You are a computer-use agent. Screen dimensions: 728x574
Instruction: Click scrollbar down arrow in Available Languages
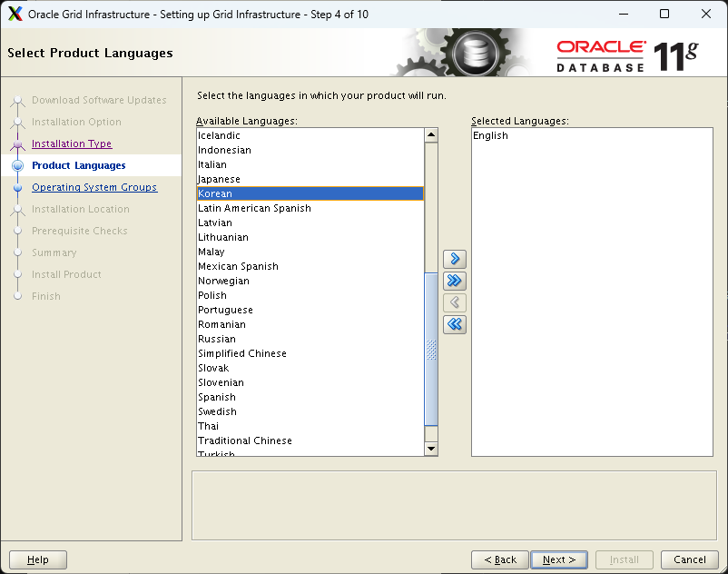click(x=431, y=449)
